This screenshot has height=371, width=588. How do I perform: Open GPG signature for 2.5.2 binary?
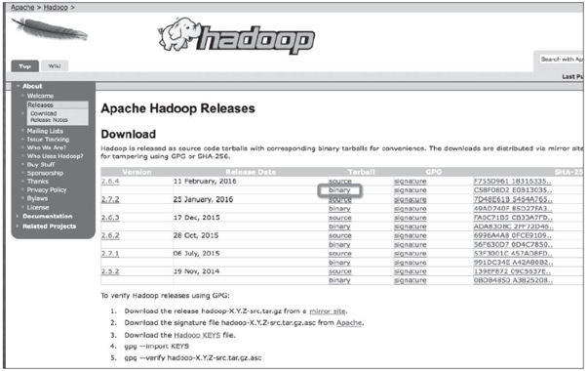411,280
